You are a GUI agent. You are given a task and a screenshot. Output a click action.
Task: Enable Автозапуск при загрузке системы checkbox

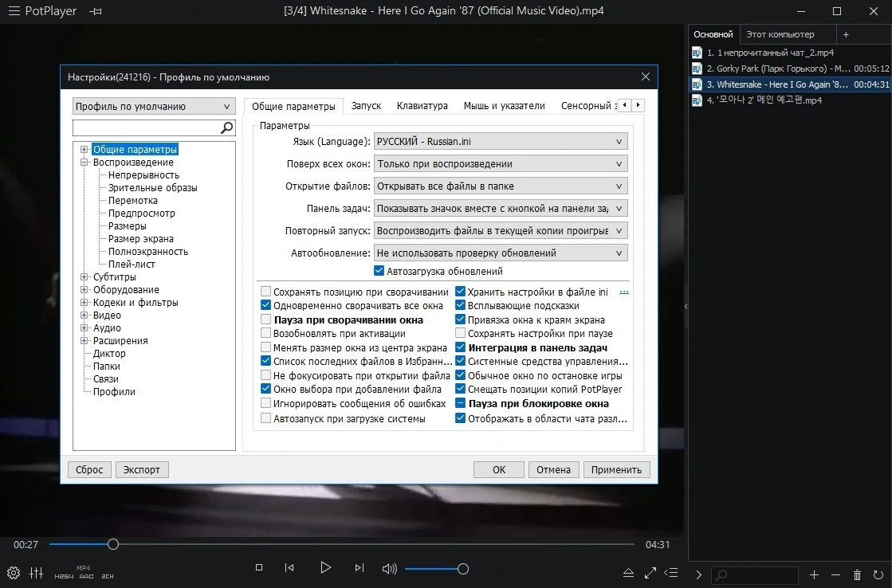coord(265,418)
